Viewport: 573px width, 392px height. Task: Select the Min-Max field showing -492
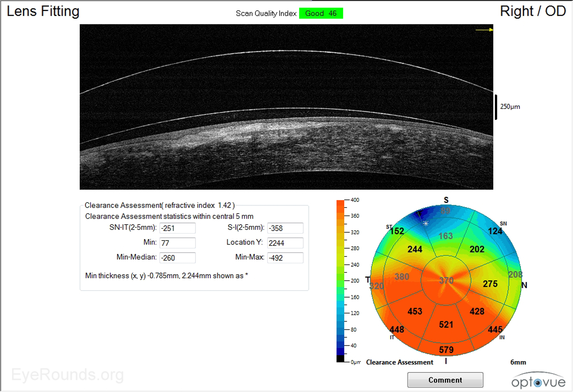pos(285,258)
